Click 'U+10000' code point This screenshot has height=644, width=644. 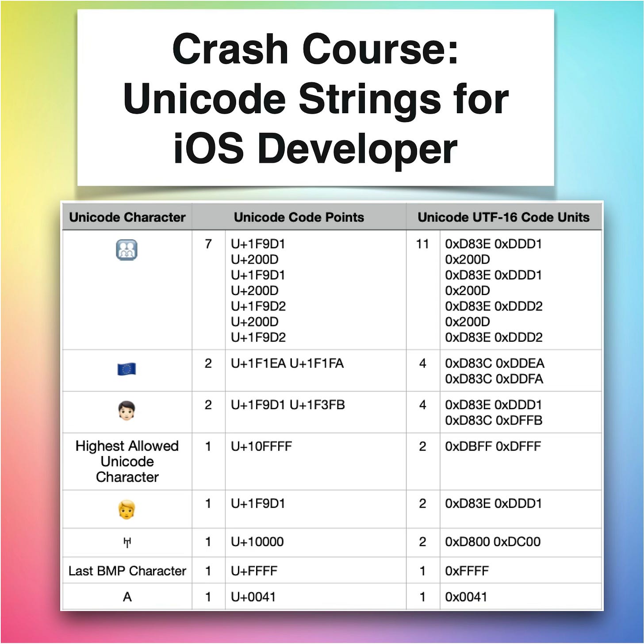[257, 542]
